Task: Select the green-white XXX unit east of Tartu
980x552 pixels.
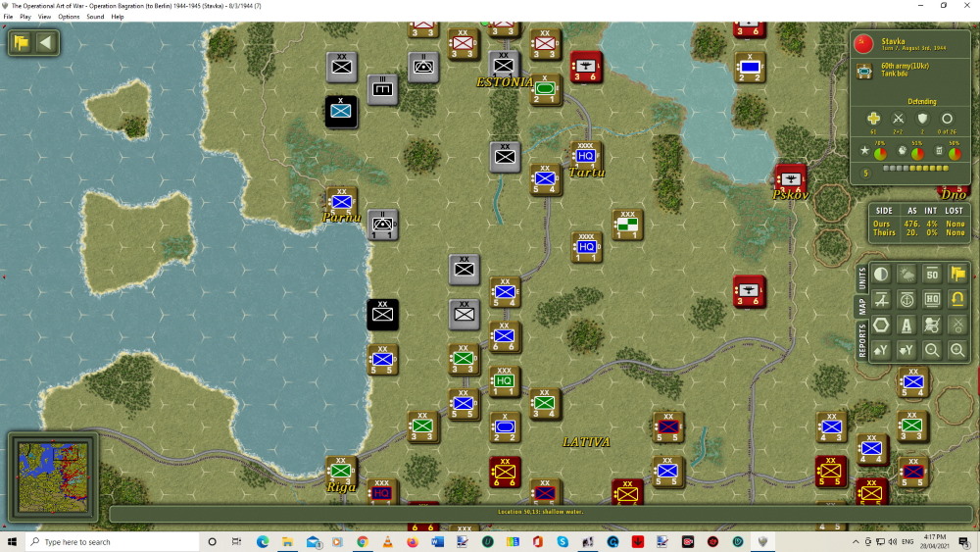Action: (627, 225)
